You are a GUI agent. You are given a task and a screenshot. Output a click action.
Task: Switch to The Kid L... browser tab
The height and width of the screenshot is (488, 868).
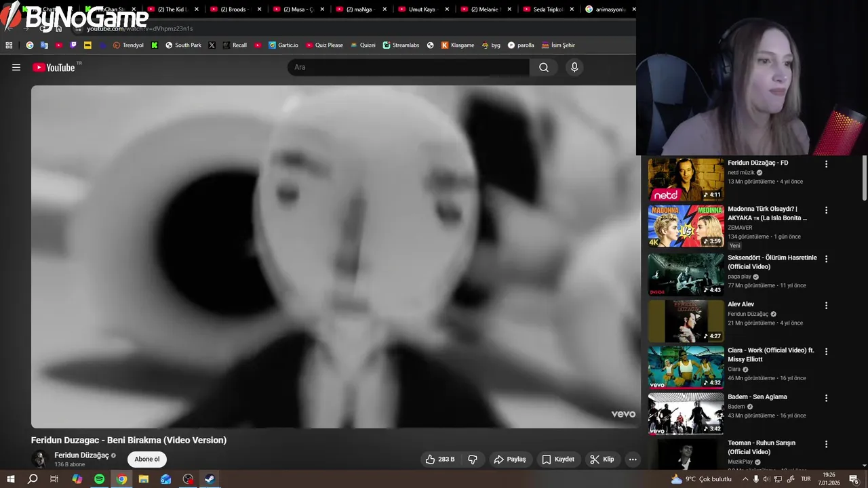point(173,9)
